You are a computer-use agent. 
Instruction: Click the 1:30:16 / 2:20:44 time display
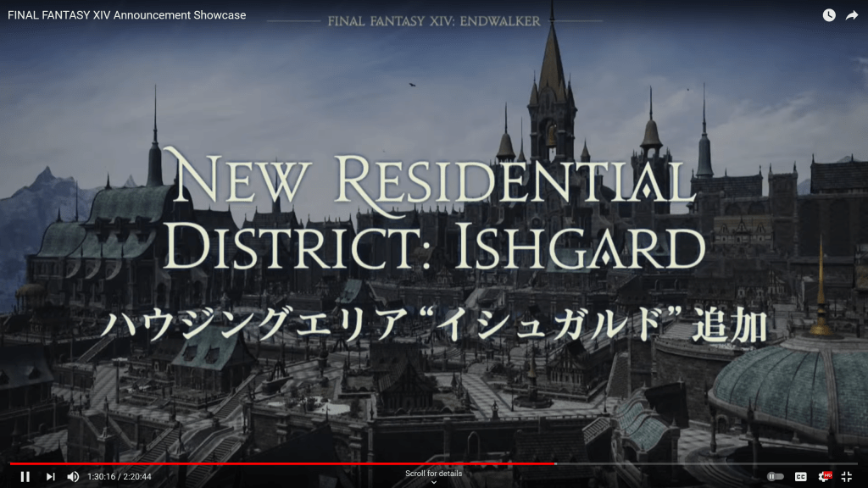(120, 477)
